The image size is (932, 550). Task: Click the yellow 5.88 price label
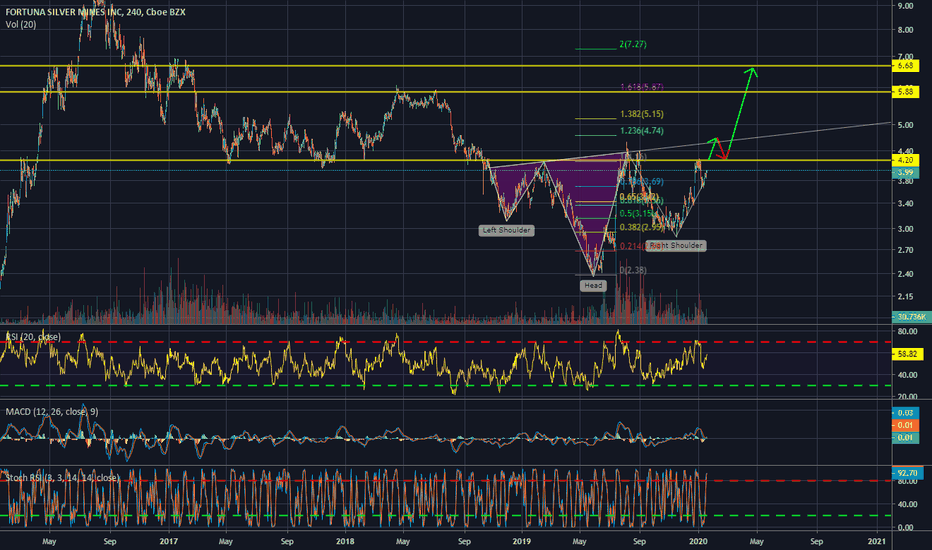(906, 92)
